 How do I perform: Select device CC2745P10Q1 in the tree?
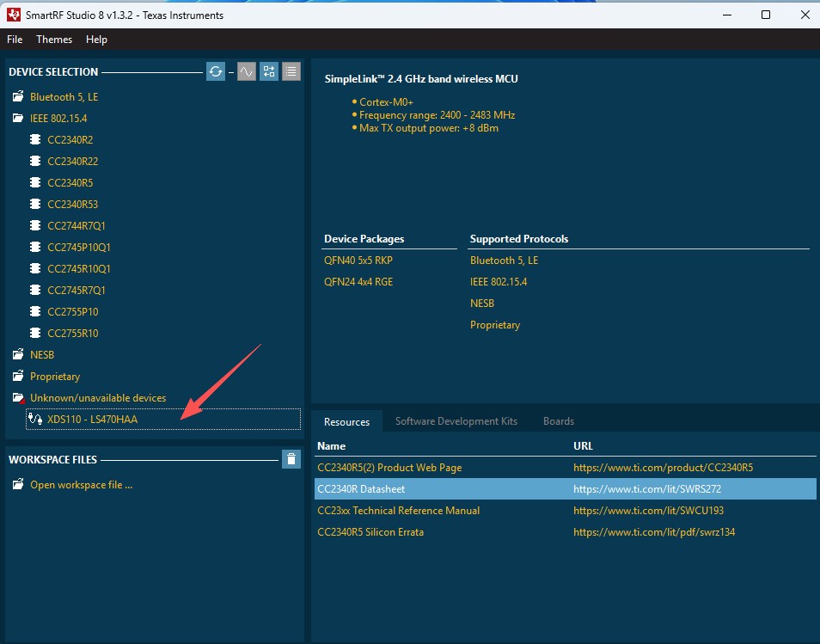click(x=79, y=247)
